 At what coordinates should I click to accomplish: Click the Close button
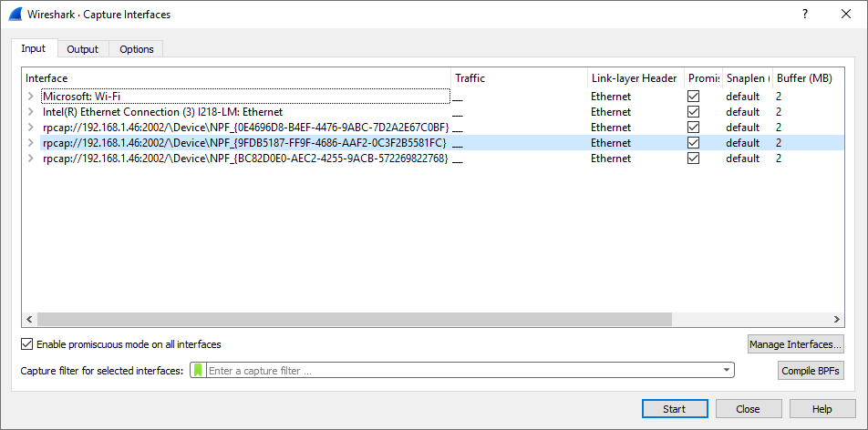[748, 409]
